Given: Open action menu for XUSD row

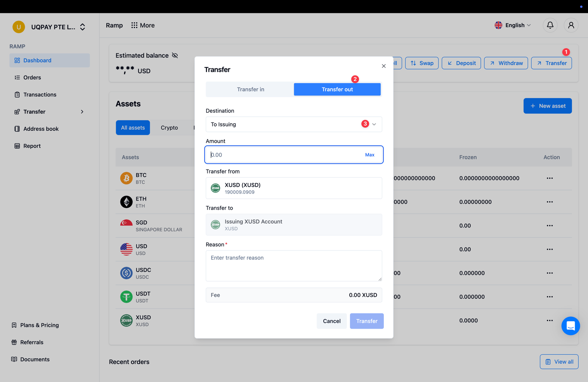Looking at the screenshot, I should point(549,321).
